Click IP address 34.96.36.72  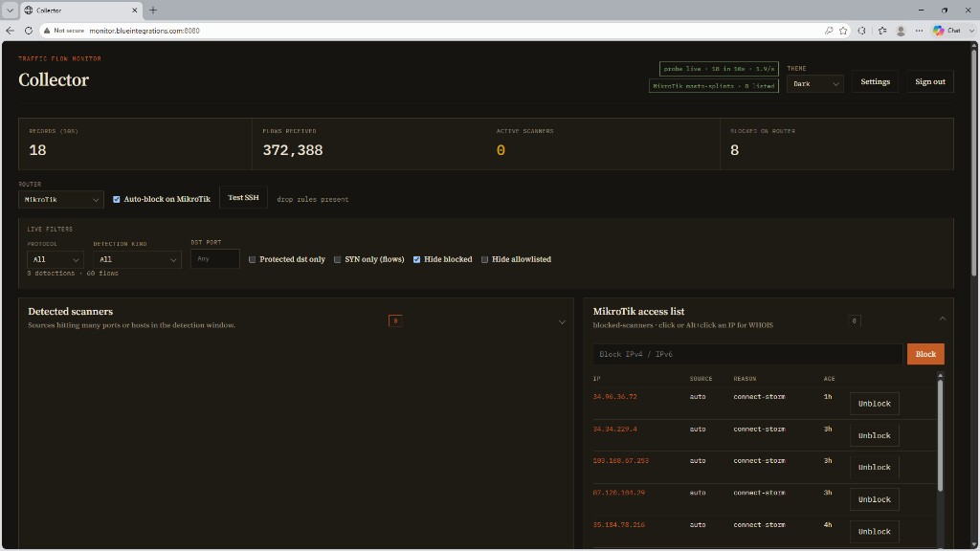tap(615, 397)
